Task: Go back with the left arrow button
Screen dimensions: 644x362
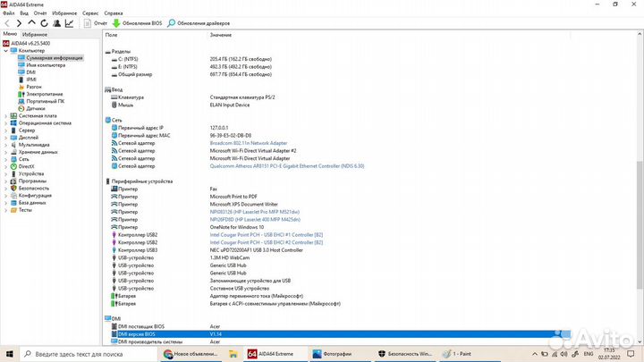Action: (7, 23)
